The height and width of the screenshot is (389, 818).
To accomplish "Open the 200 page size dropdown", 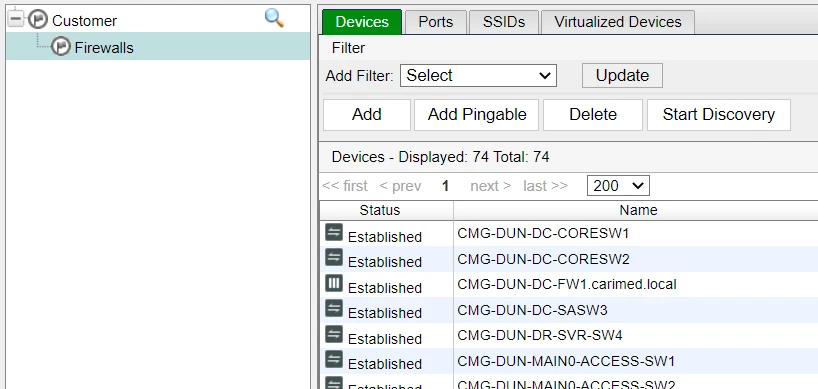I will click(618, 186).
